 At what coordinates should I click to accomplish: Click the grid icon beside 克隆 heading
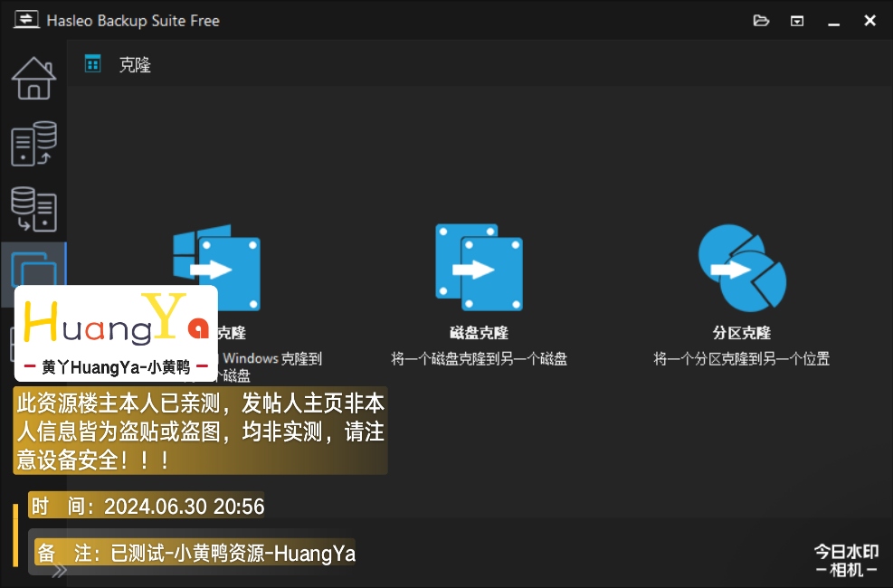pos(92,63)
